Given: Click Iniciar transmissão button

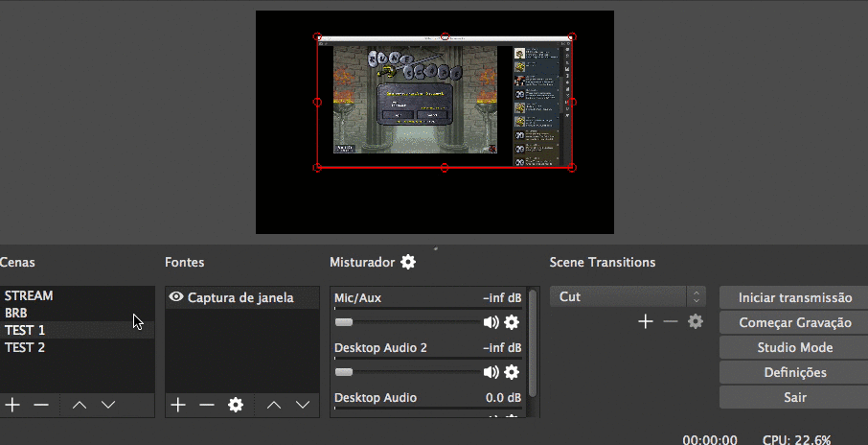Looking at the screenshot, I should [x=795, y=297].
